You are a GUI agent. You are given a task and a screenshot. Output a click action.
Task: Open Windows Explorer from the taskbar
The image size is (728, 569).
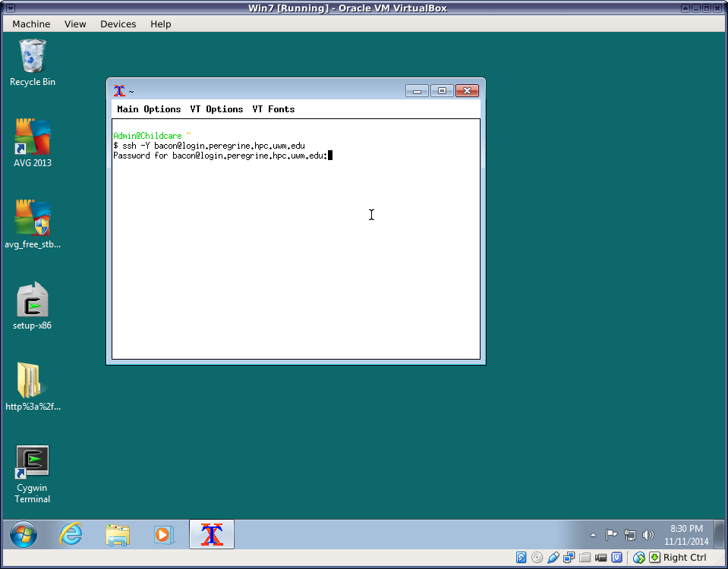point(118,535)
